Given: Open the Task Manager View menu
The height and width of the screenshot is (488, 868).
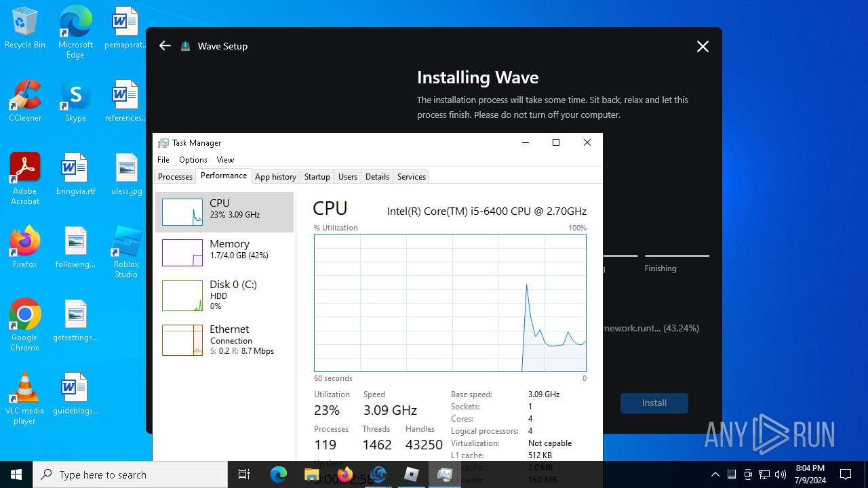Looking at the screenshot, I should click(225, 160).
